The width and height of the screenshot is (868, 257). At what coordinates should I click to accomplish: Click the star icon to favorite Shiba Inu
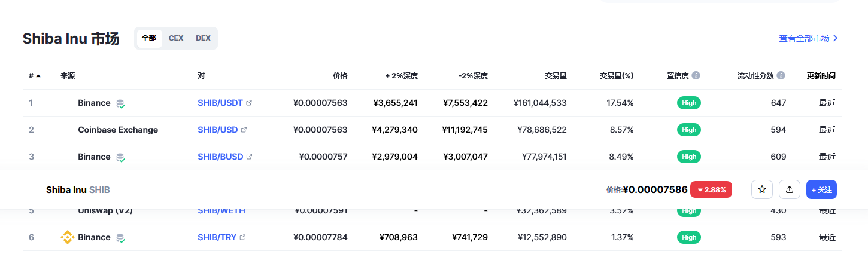pos(762,189)
